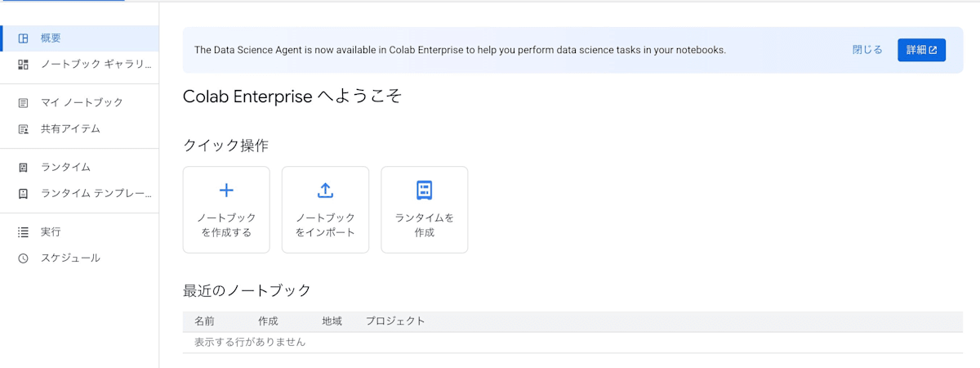The width and height of the screenshot is (980, 368).
Task: Click the クイック操作 heading
Action: tap(225, 146)
